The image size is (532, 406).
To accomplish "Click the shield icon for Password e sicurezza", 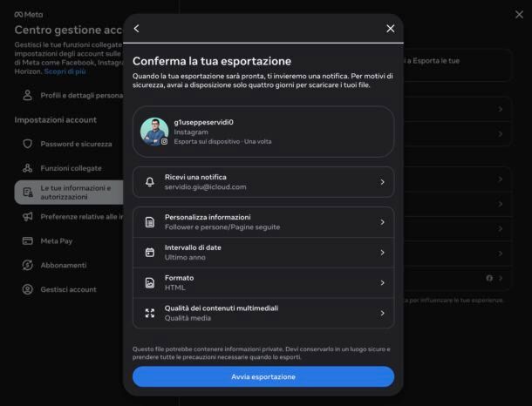I will 28,144.
